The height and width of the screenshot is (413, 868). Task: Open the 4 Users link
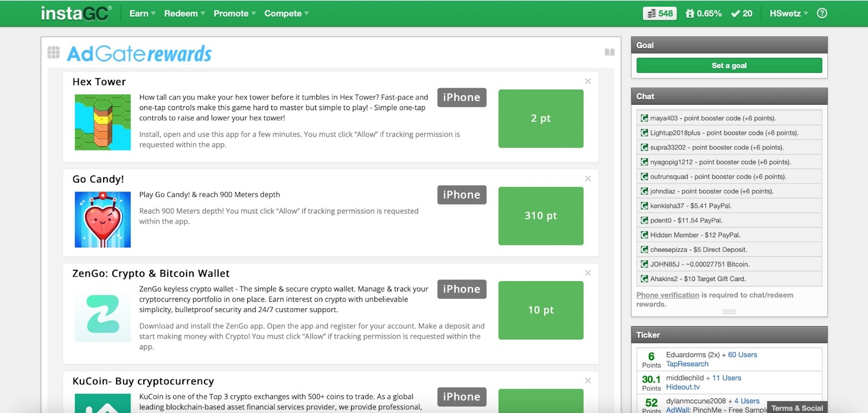coord(747,401)
